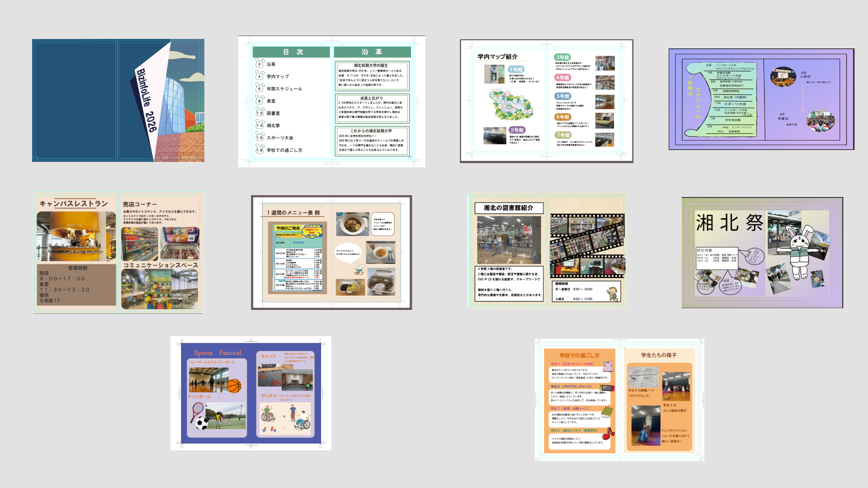Image resolution: width=868 pixels, height=488 pixels.
Task: Click the 3号館 label on map page
Action: 562,57
